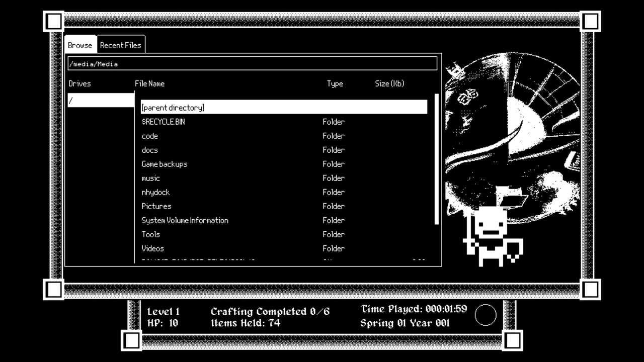Open the docs folder
The image size is (644, 362).
(150, 150)
